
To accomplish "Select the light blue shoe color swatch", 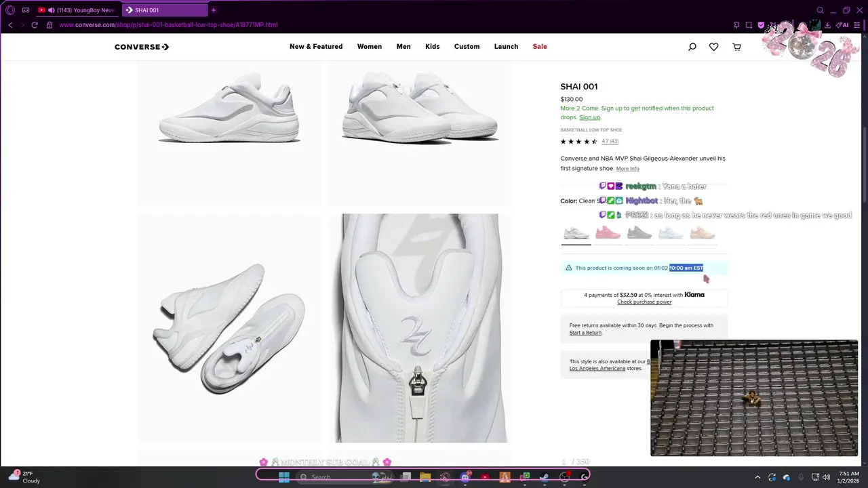I will click(x=671, y=233).
